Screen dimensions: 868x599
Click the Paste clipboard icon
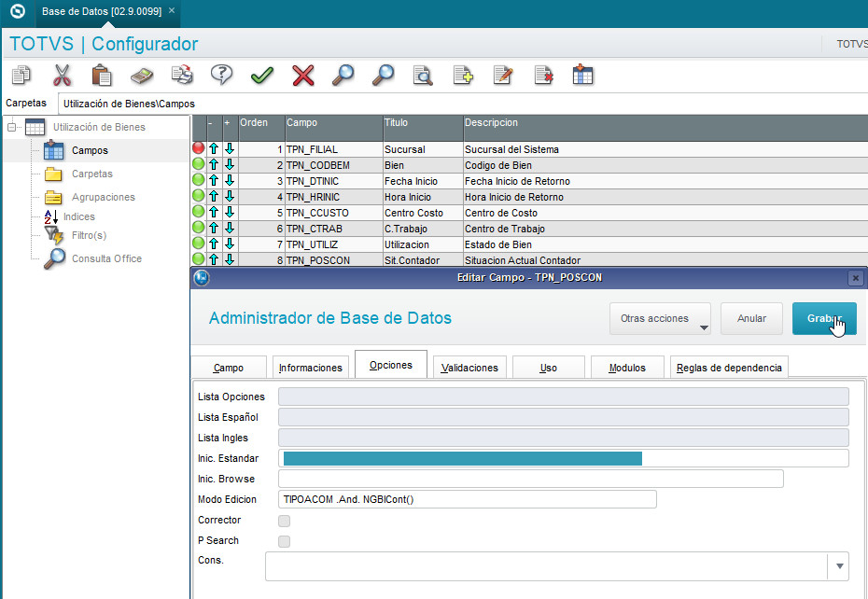[x=102, y=75]
